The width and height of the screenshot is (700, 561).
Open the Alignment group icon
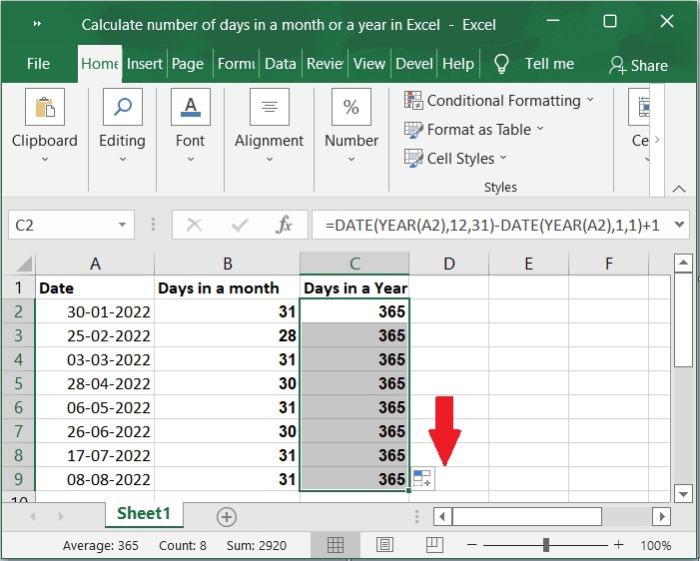coord(269,107)
